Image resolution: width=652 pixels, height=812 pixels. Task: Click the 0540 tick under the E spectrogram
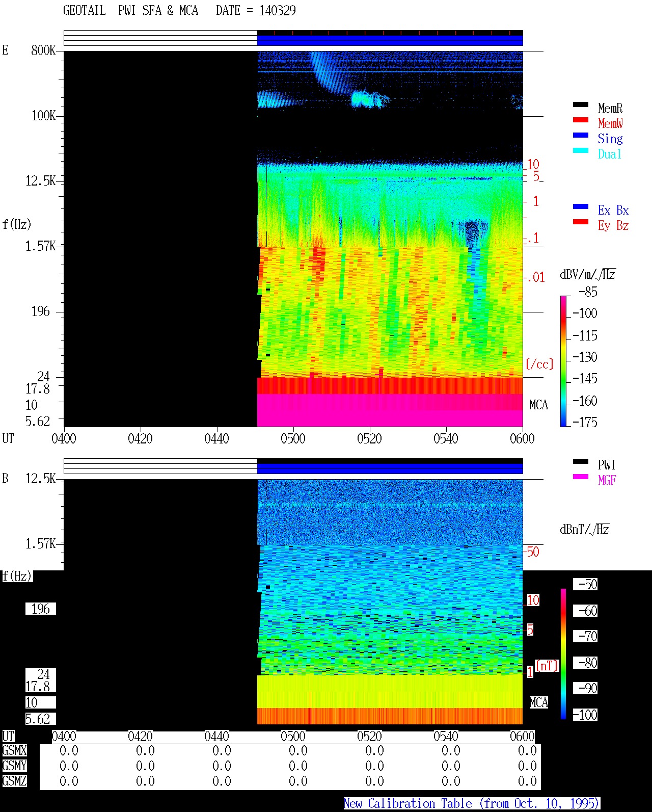[x=446, y=438]
